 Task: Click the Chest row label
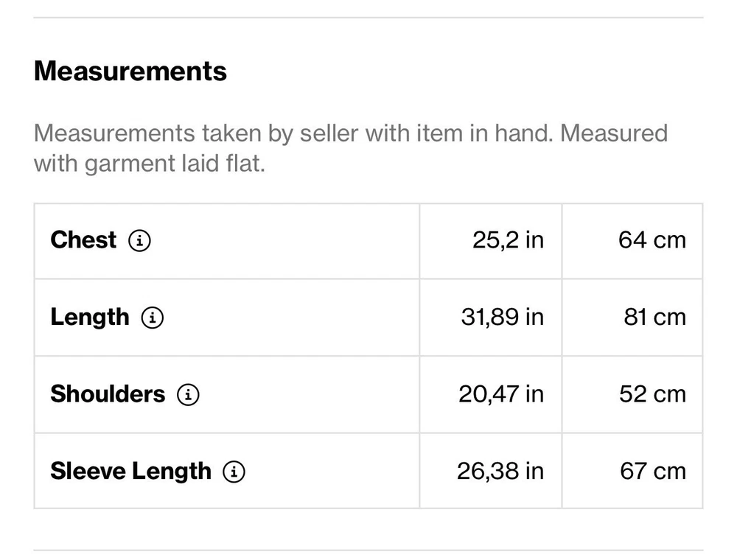pos(83,240)
